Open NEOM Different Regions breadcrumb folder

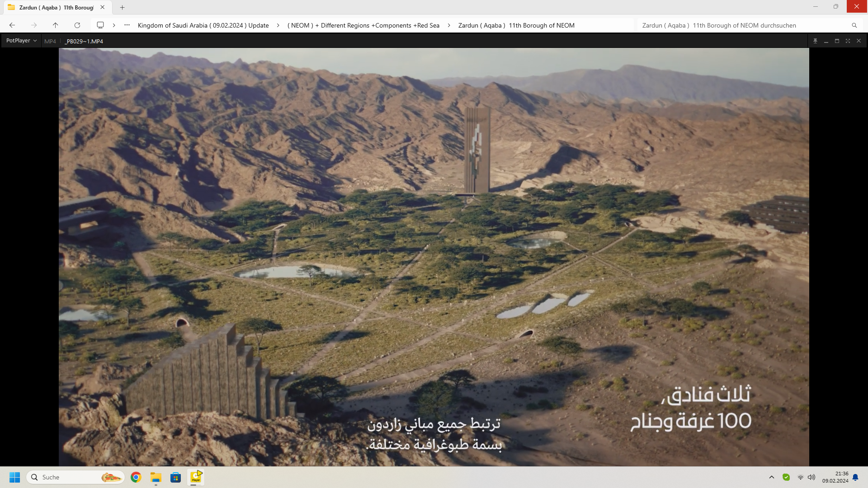pyautogui.click(x=363, y=25)
